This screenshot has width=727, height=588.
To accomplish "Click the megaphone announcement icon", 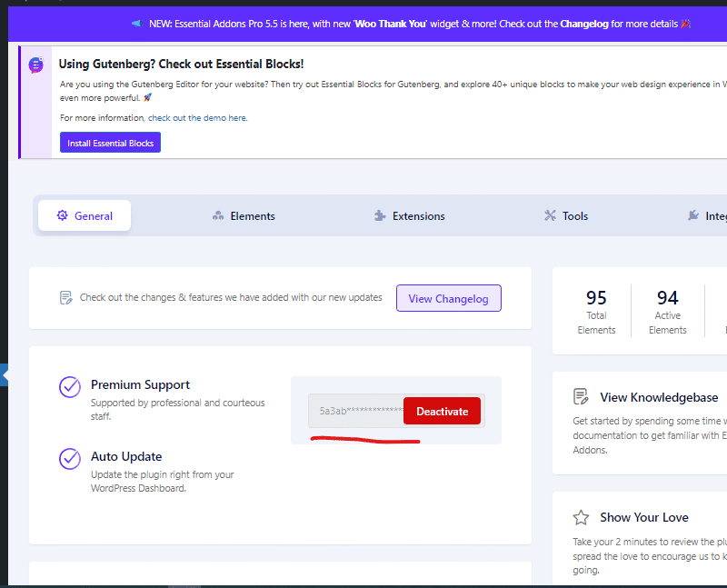I will pos(137,24).
